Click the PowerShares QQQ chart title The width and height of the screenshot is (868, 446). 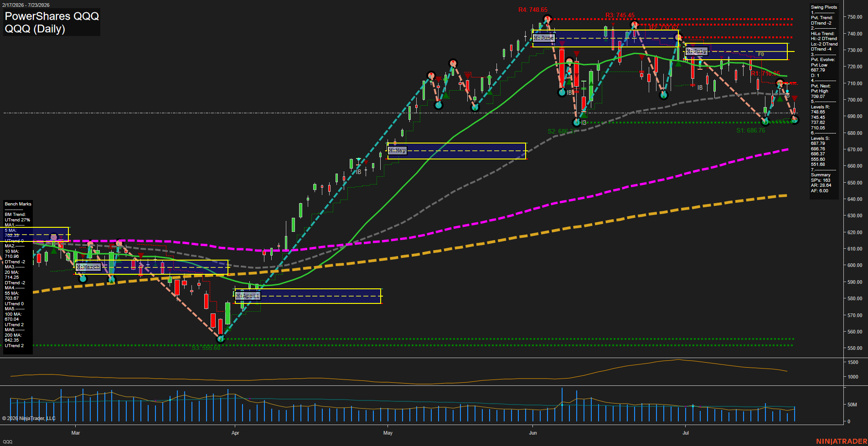coord(52,16)
